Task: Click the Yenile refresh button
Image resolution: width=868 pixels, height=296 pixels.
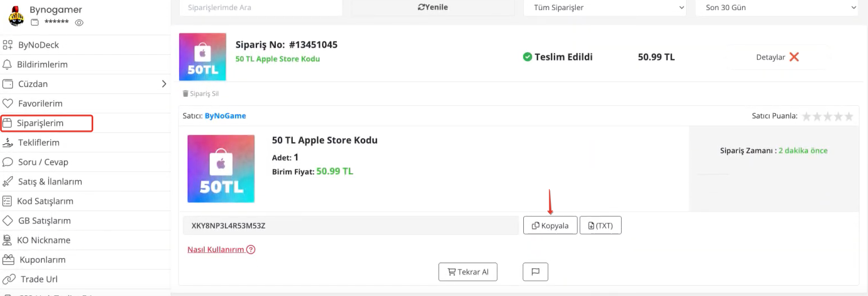Action: click(433, 7)
